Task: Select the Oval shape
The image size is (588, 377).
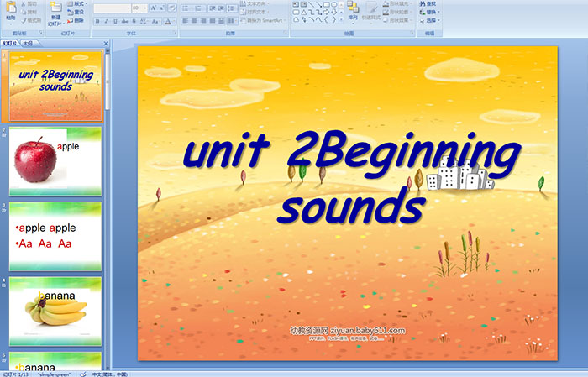Action: tap(333, 4)
